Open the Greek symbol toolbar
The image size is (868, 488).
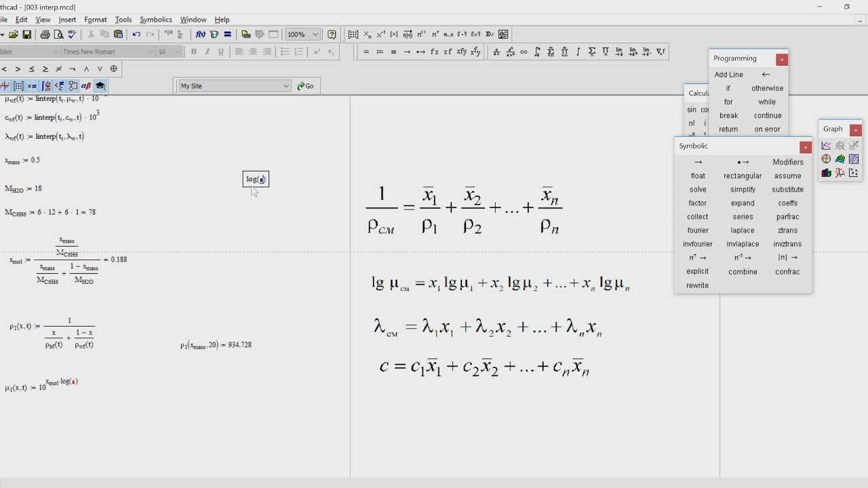point(86,86)
